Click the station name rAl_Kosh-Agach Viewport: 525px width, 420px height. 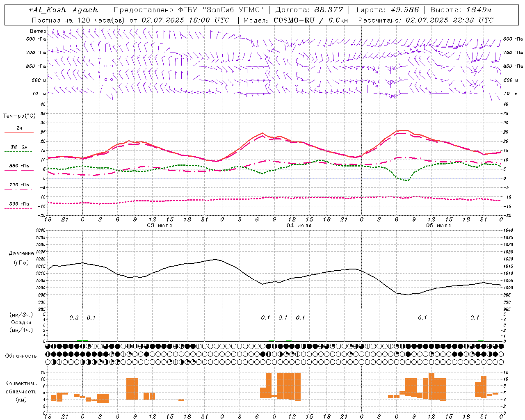[x=64, y=10]
